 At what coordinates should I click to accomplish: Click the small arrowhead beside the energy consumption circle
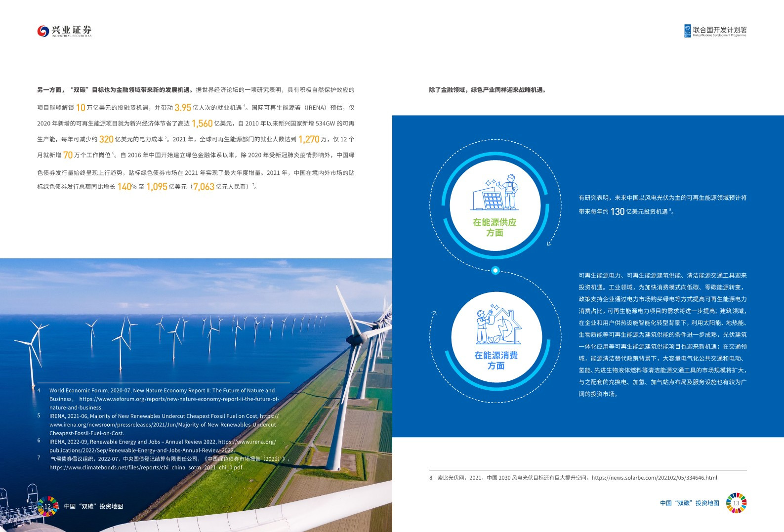[x=434, y=312]
